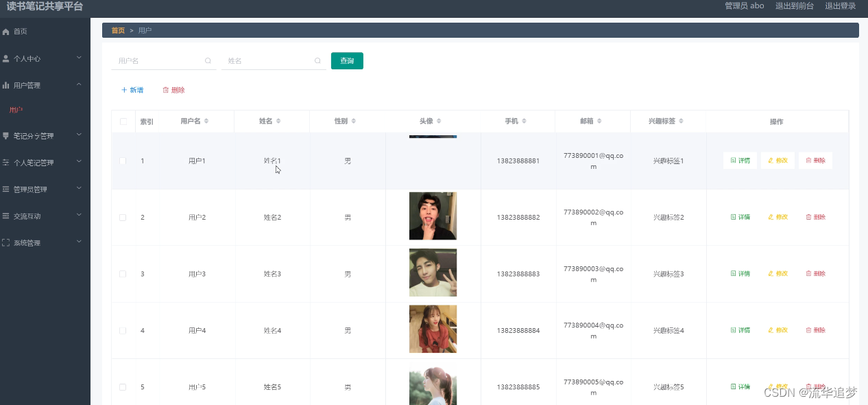Click the search icon in 用户名 field
Viewport: 868px width, 405px height.
click(208, 60)
